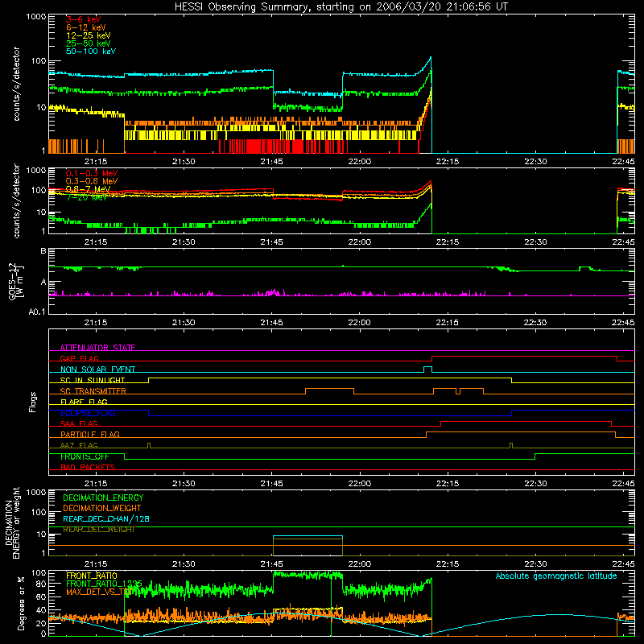Select the SC_TRANSMITTER flag label
This screenshot has width=644, height=644.
93,391
